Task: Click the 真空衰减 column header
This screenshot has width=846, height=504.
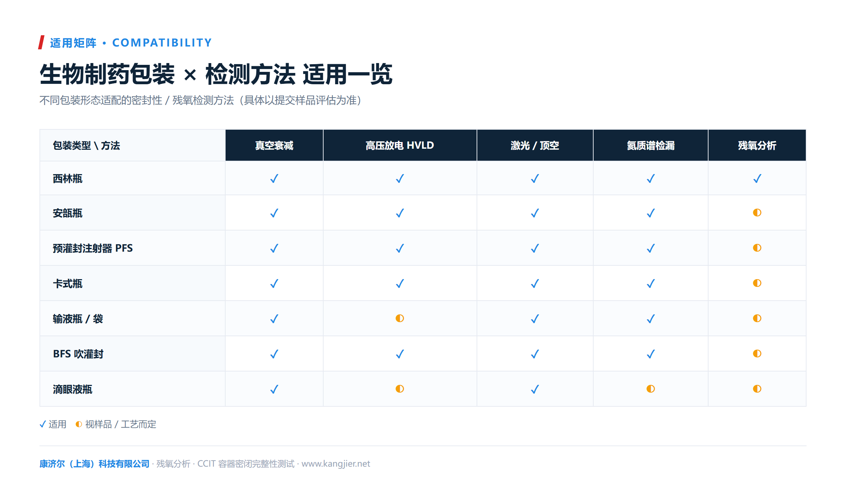Action: tap(274, 145)
